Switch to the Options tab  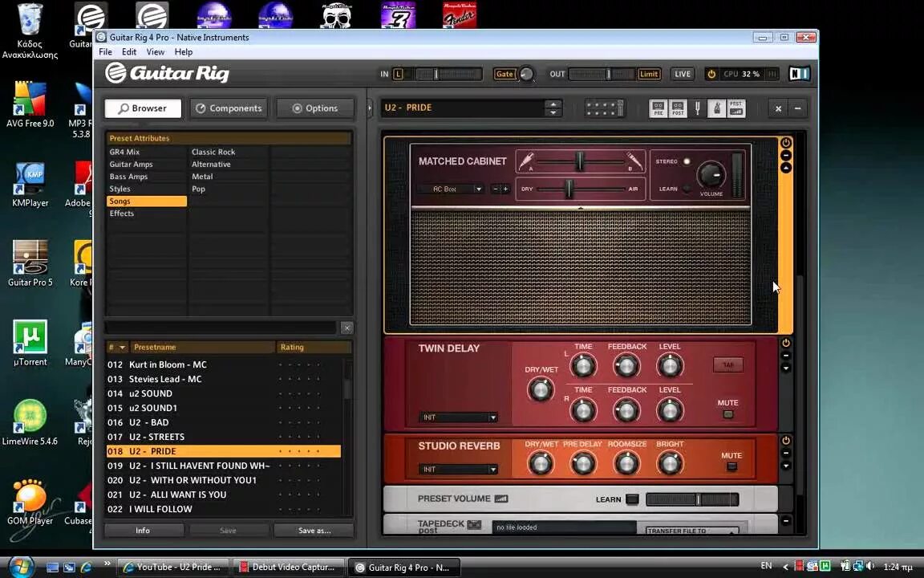coord(315,108)
